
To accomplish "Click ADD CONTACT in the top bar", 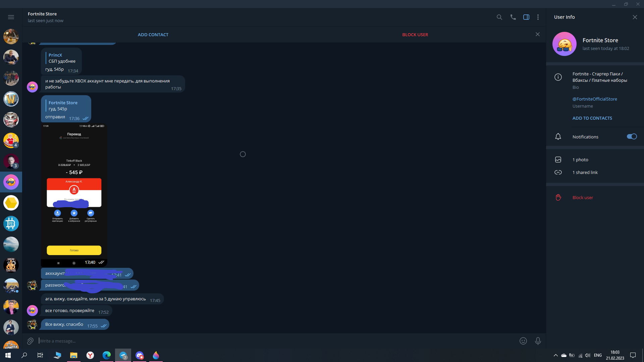I will (x=153, y=35).
